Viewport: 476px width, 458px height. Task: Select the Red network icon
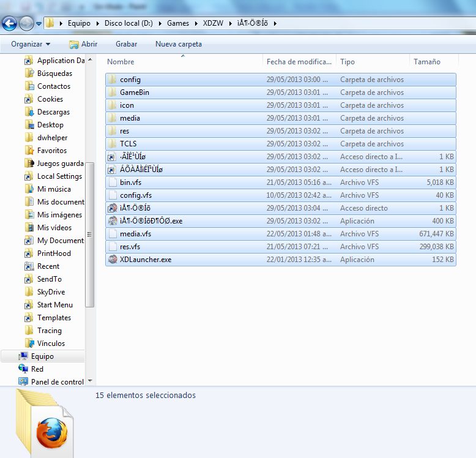(23, 369)
